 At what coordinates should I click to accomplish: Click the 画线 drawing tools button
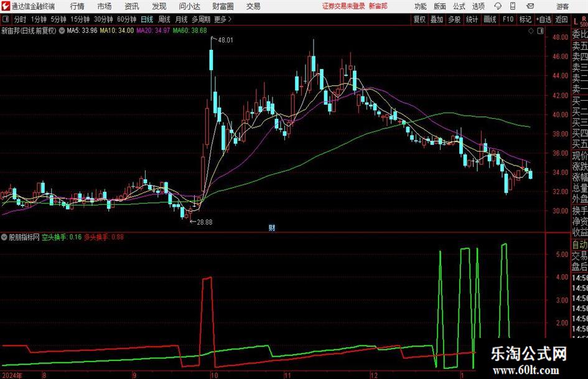point(490,19)
